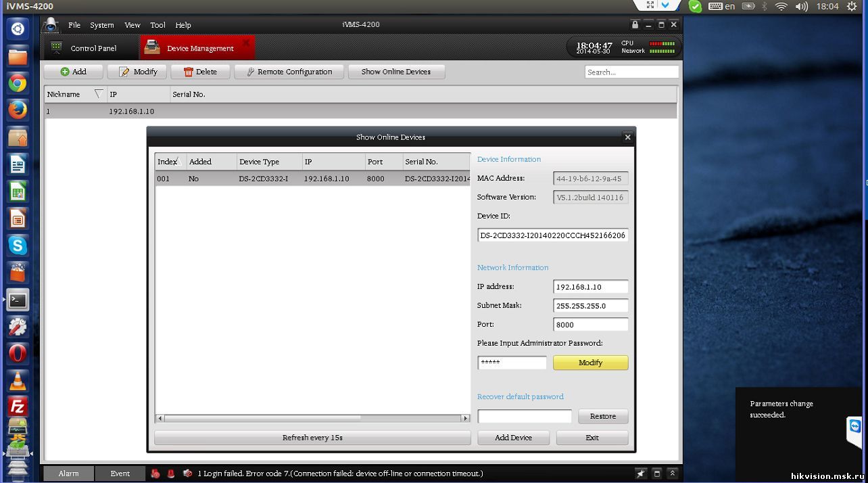Launch VLC media player from dock
The image size is (868, 483).
tap(18, 381)
